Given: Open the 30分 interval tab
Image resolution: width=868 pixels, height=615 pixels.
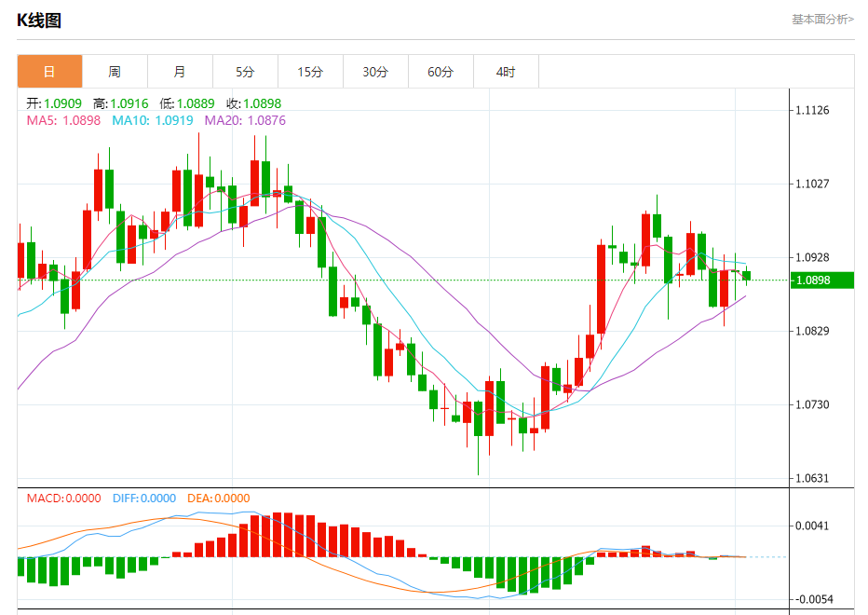Looking at the screenshot, I should click(376, 72).
